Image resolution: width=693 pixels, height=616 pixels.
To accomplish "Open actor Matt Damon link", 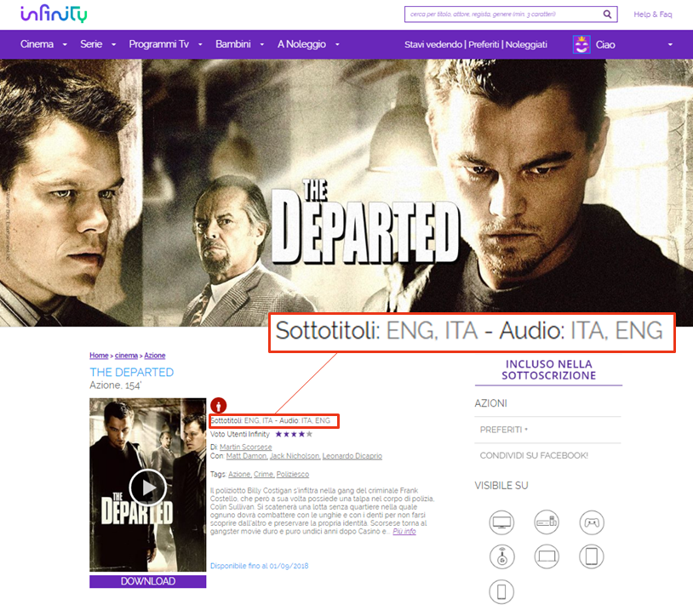I will 247,456.
